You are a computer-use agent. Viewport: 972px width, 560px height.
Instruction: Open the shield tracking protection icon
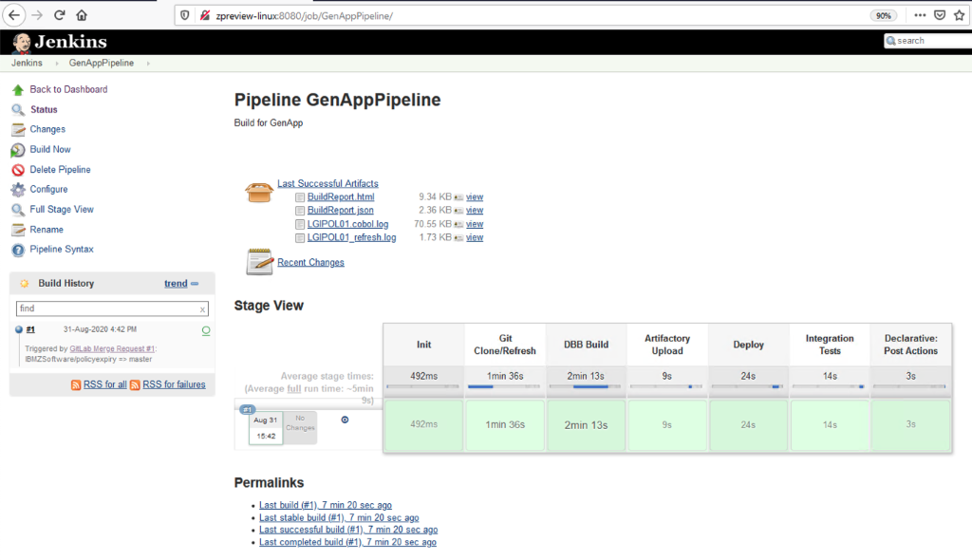[x=185, y=15]
